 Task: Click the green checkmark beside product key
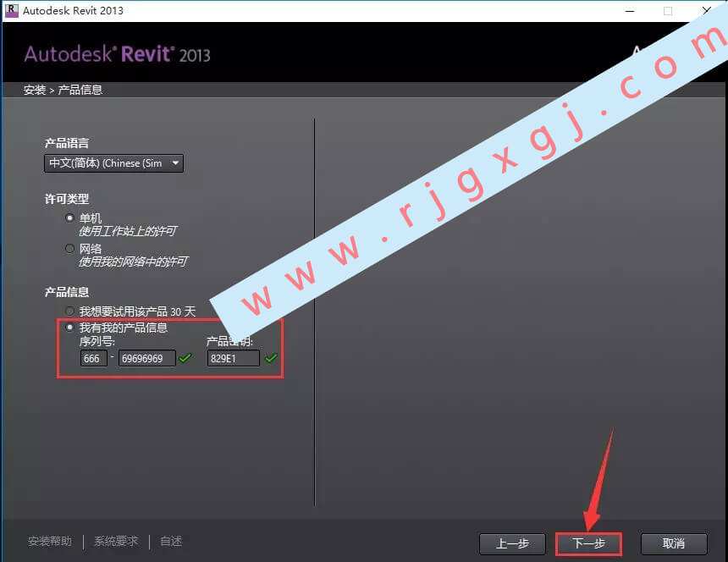coord(271,358)
